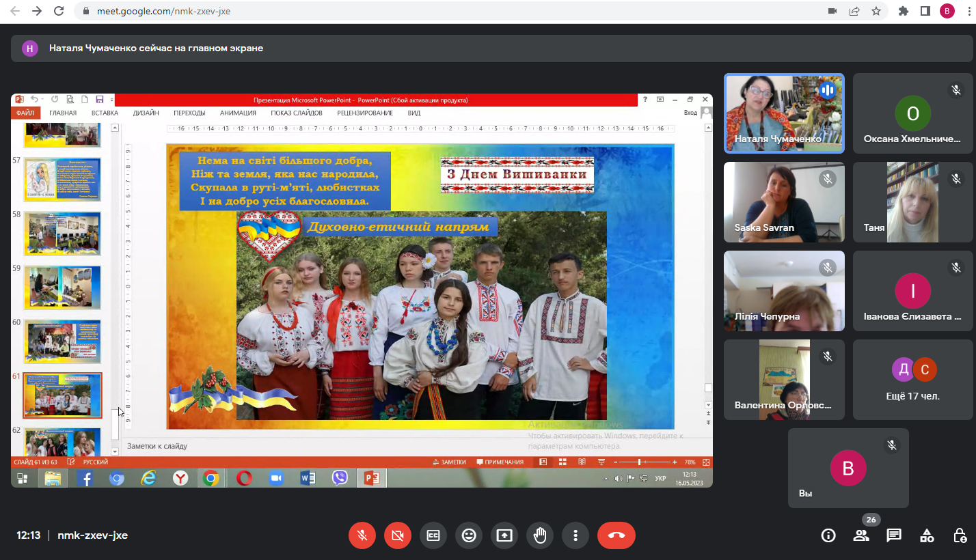This screenshot has height=560, width=976.
Task: Leave the call with the red button
Action: click(x=616, y=535)
